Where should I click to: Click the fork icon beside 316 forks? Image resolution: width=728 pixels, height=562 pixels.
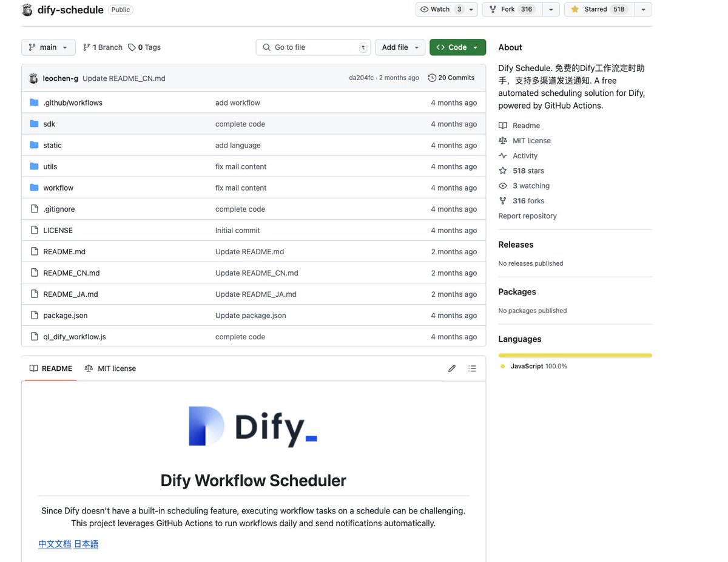tap(503, 201)
